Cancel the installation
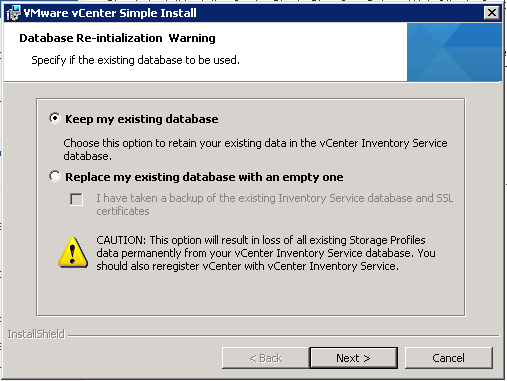Viewport: 507px width, 381px height. [448, 358]
